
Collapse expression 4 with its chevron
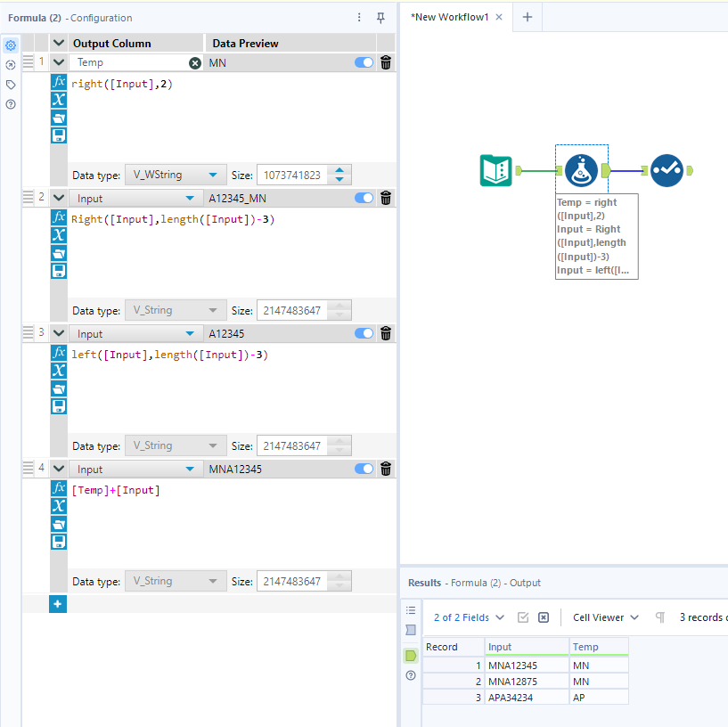coord(59,469)
